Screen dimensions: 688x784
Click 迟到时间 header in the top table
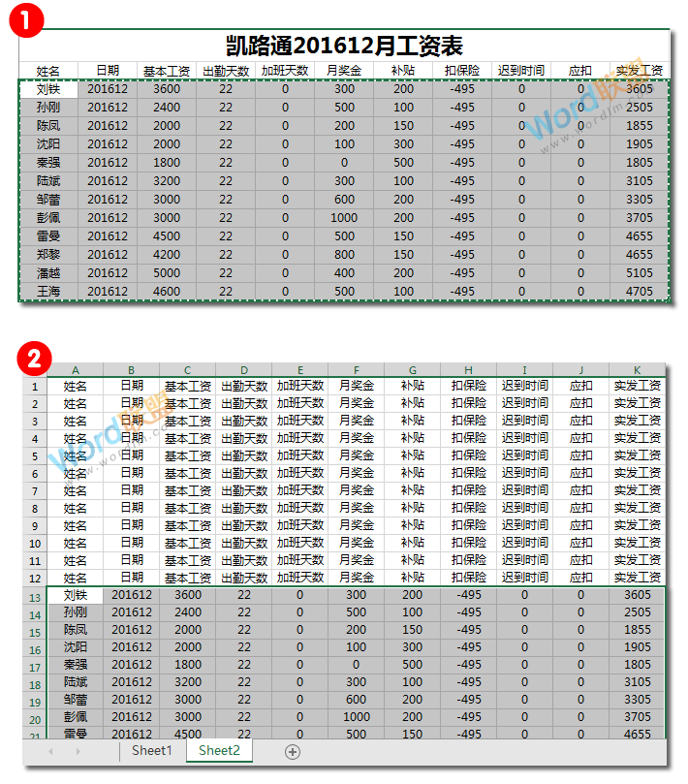[x=521, y=71]
